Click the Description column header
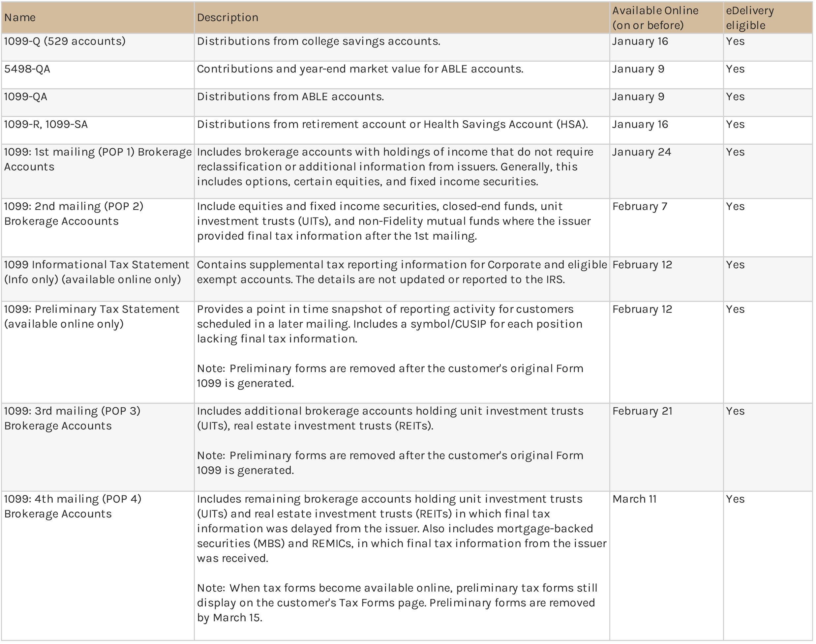Image resolution: width=816 pixels, height=644 pixels. (x=227, y=17)
